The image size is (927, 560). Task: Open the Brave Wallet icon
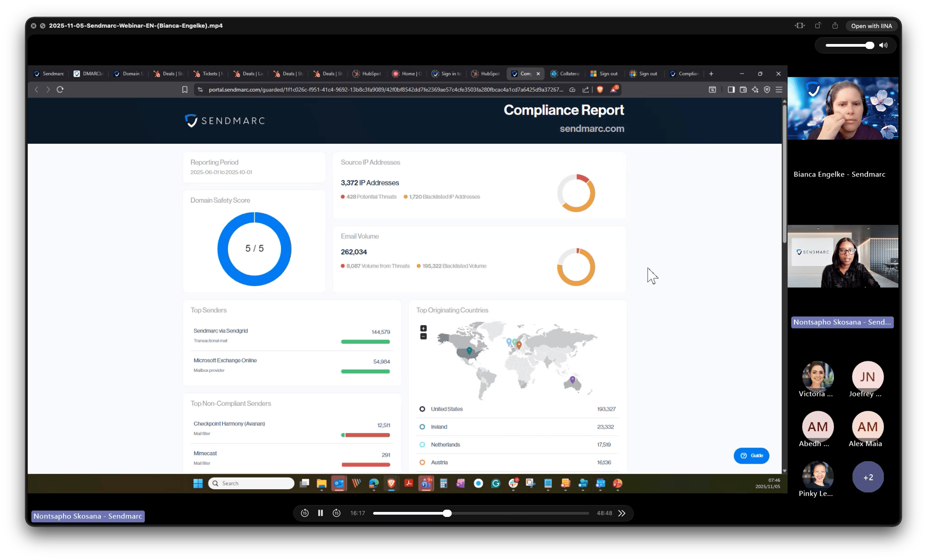743,89
